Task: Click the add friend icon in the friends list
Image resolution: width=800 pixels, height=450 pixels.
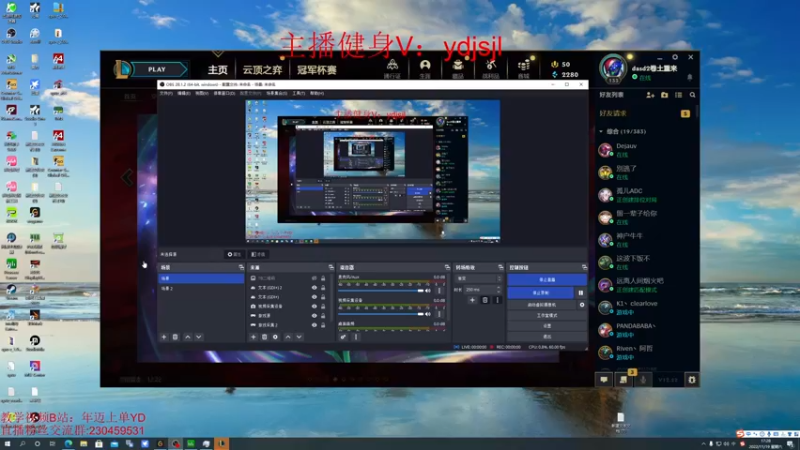Action: (x=650, y=95)
